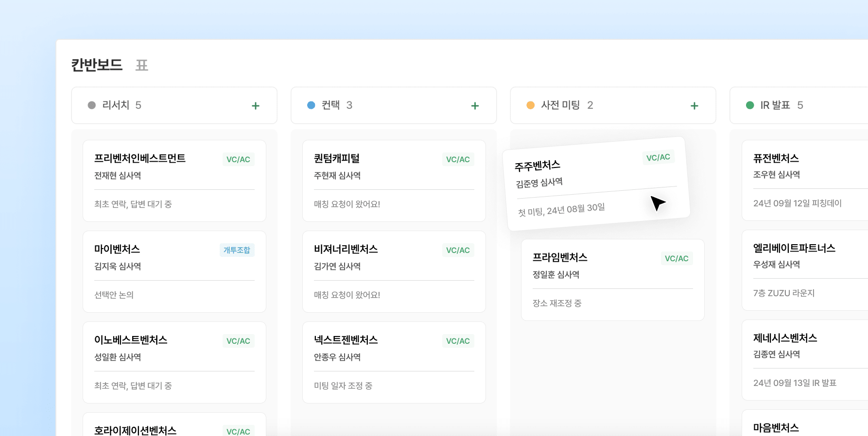
Task: Open the 퓨전벤처스 card
Action: click(805, 180)
